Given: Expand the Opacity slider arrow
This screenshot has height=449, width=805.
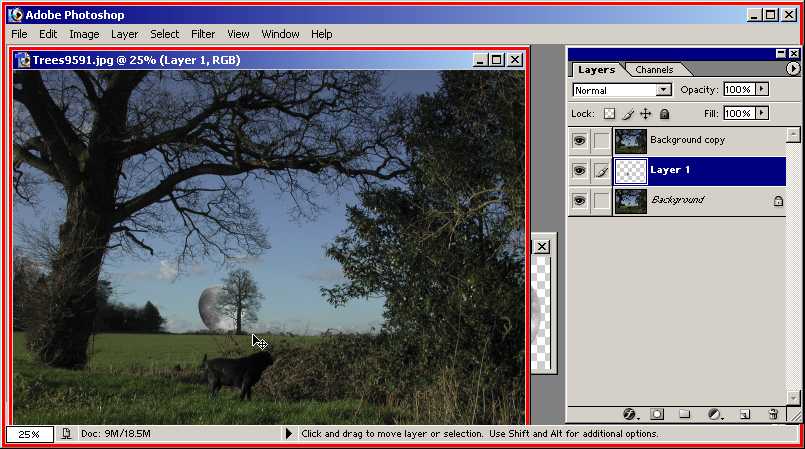Looking at the screenshot, I should pyautogui.click(x=762, y=90).
